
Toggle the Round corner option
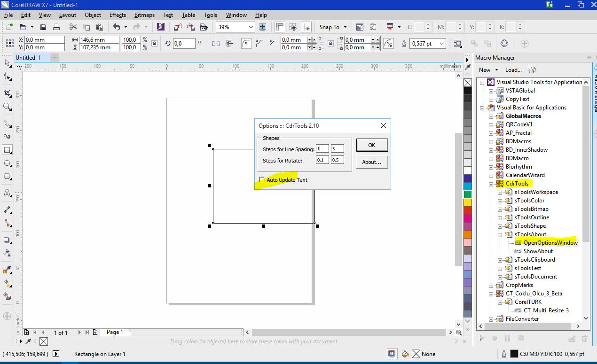click(247, 44)
